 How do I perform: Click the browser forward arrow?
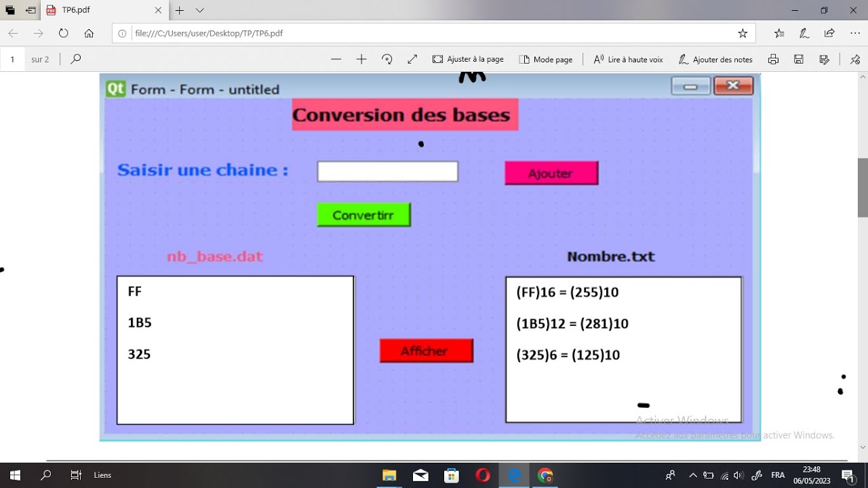coord(39,33)
